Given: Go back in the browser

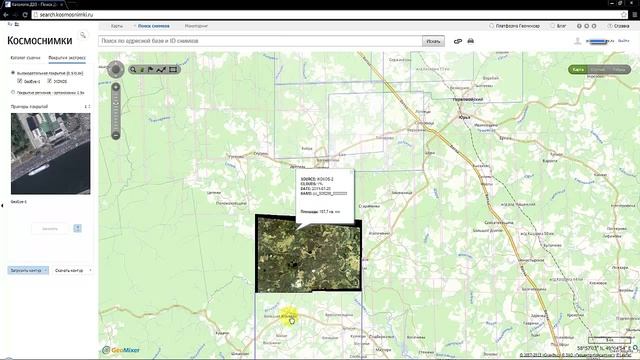Looking at the screenshot, I should point(6,15).
